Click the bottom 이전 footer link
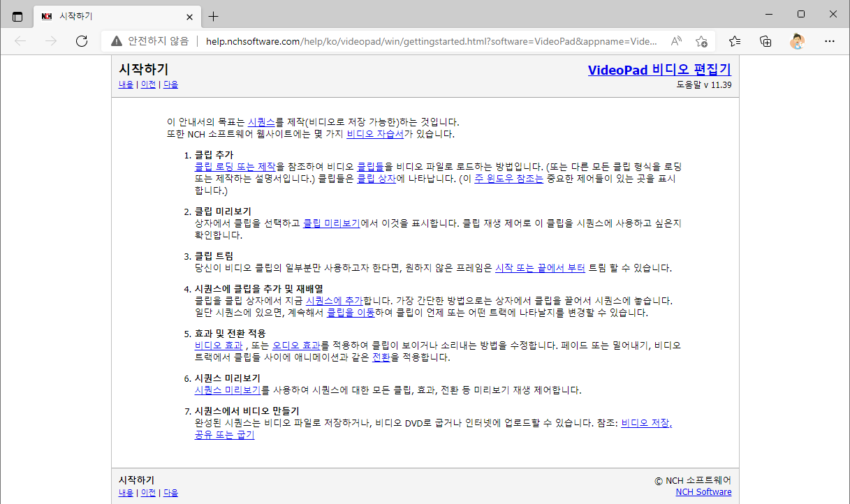Viewport: 850px width, 504px height. (x=148, y=492)
